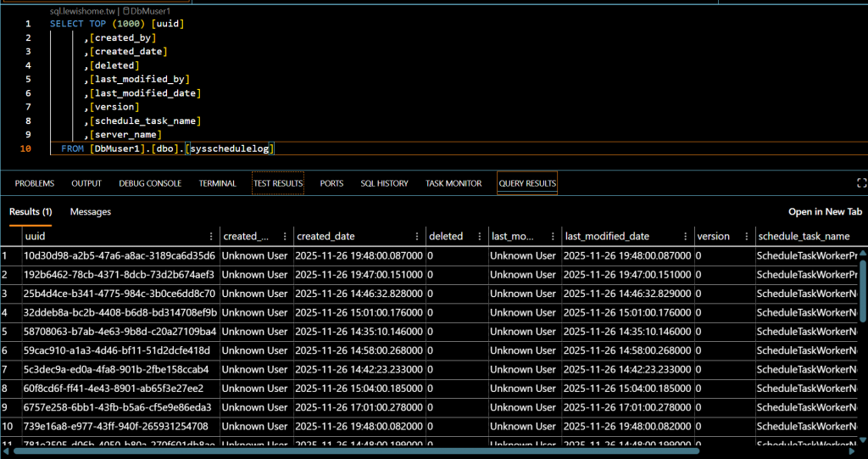This screenshot has height=459, width=868.
Task: Place cursor on [last_modified_date] in line 6
Action: click(146, 93)
